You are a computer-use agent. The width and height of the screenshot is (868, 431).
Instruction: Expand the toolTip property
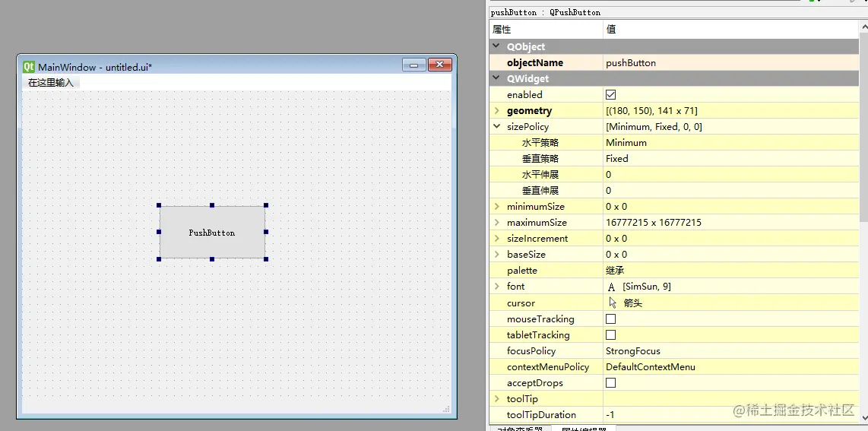(496, 399)
